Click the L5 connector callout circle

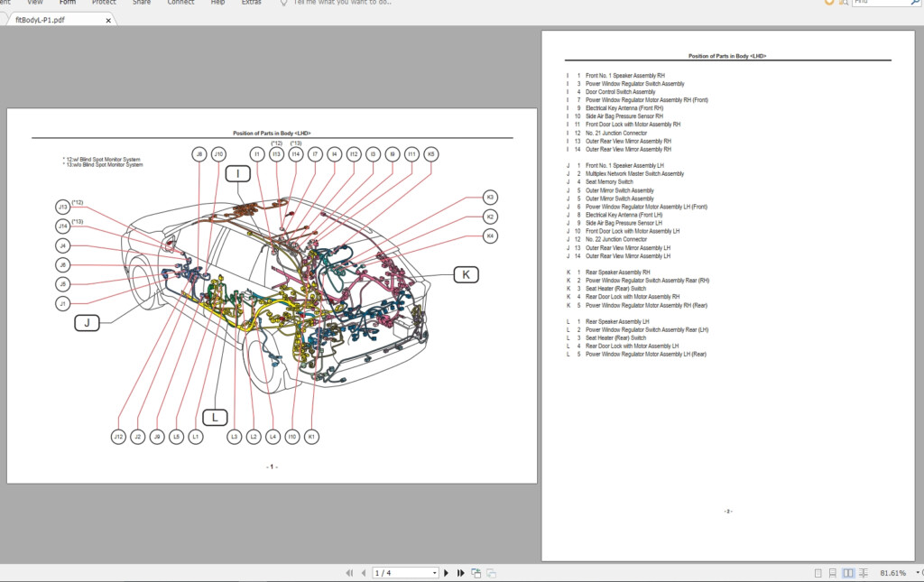176,437
